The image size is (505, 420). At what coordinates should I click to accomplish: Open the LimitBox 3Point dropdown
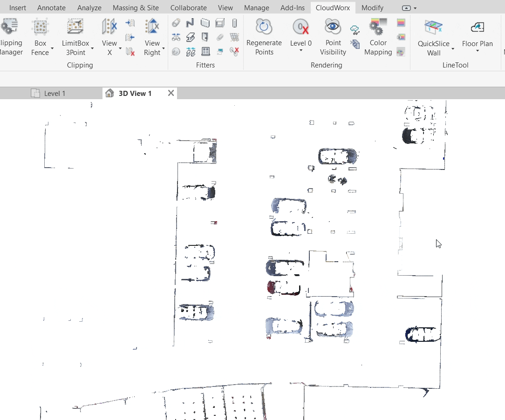click(x=92, y=48)
